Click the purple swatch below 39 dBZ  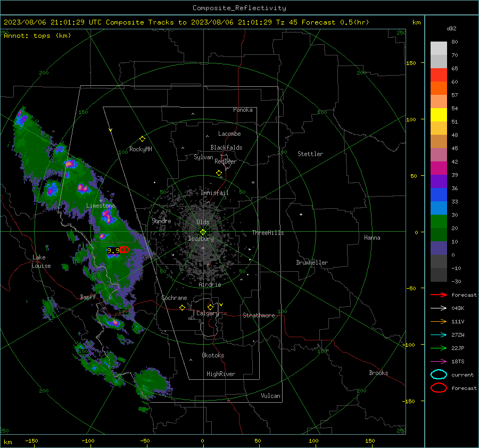(439, 181)
